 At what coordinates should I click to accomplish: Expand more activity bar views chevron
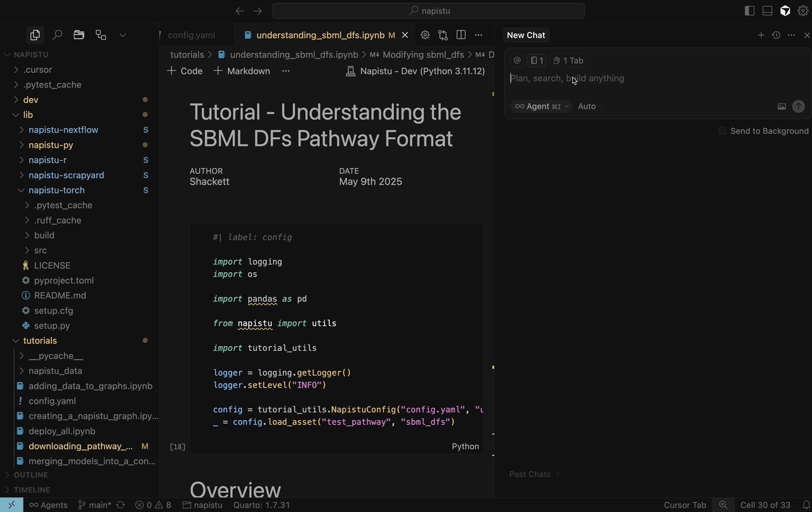pos(122,35)
